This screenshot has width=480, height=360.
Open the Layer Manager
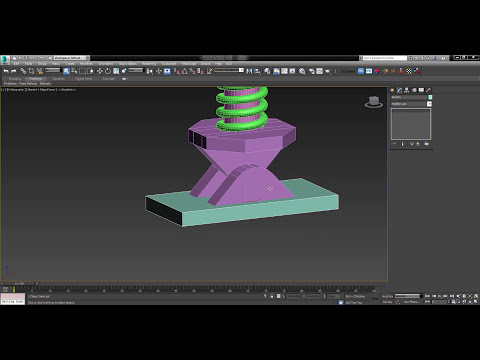pos(267,71)
